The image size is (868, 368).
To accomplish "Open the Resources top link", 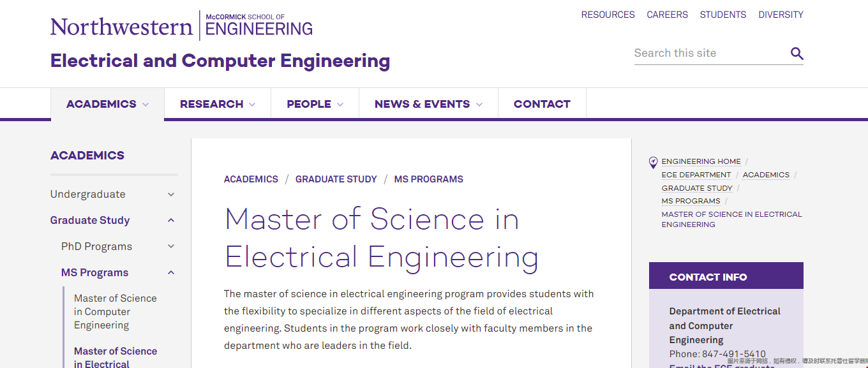I will coord(608,15).
